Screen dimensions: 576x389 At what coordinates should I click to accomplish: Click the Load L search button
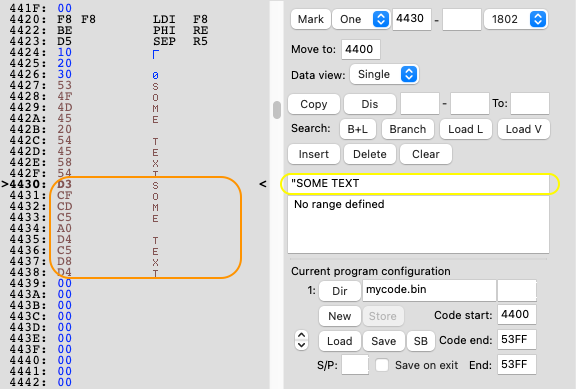click(465, 129)
